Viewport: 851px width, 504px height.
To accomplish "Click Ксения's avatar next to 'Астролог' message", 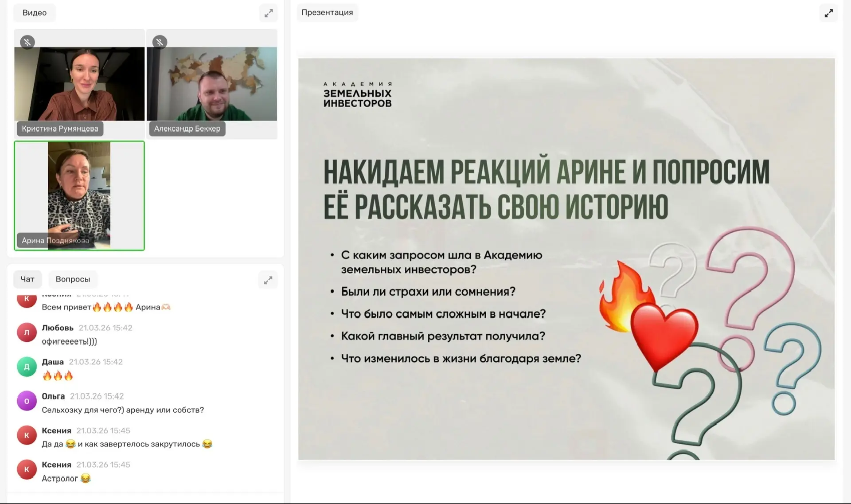I will (27, 470).
